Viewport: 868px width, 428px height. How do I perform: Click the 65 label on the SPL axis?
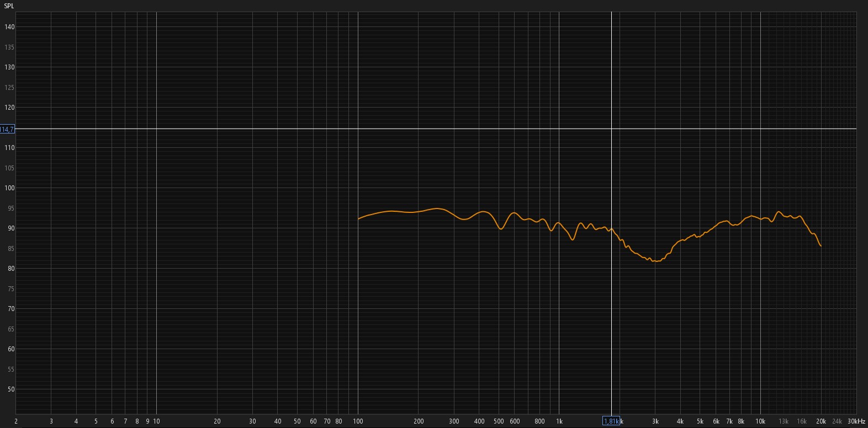[11, 329]
